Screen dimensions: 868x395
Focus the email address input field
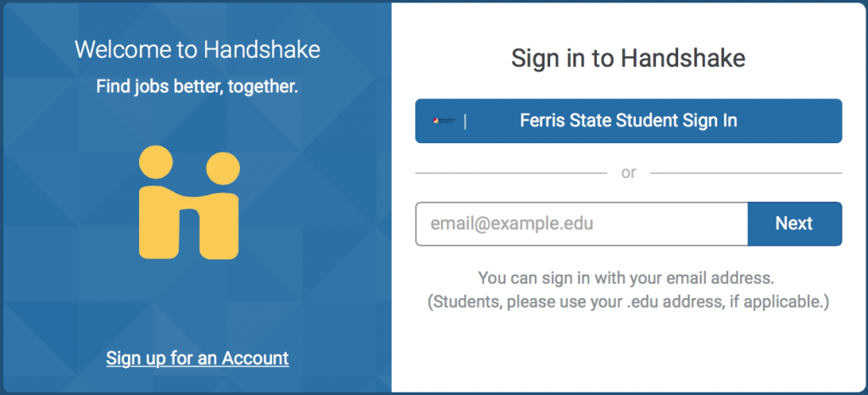pos(581,224)
